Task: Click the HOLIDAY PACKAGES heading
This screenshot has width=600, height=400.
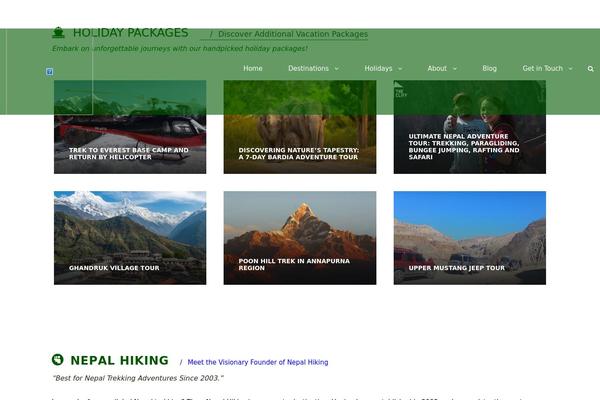Action: [130, 33]
